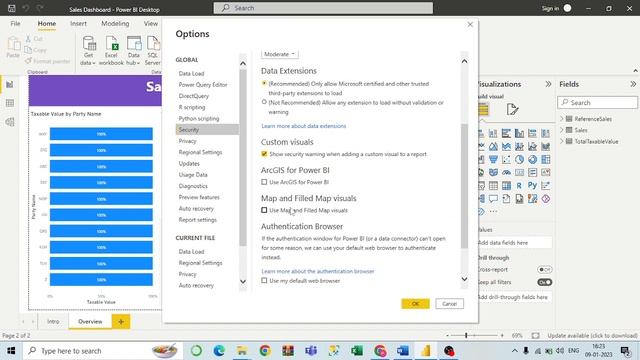
Task: Select Not Recommended allow any extension option
Action: click(x=264, y=102)
